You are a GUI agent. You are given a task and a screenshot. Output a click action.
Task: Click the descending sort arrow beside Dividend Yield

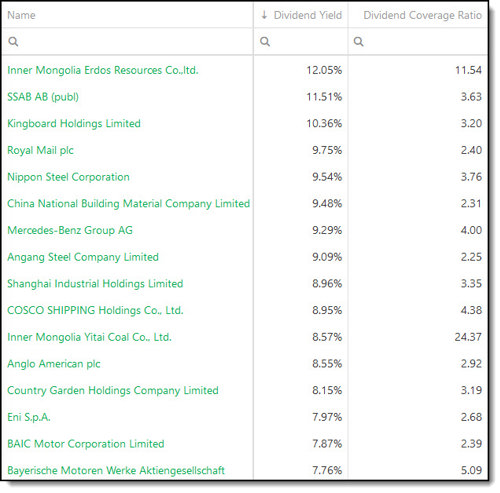point(265,15)
